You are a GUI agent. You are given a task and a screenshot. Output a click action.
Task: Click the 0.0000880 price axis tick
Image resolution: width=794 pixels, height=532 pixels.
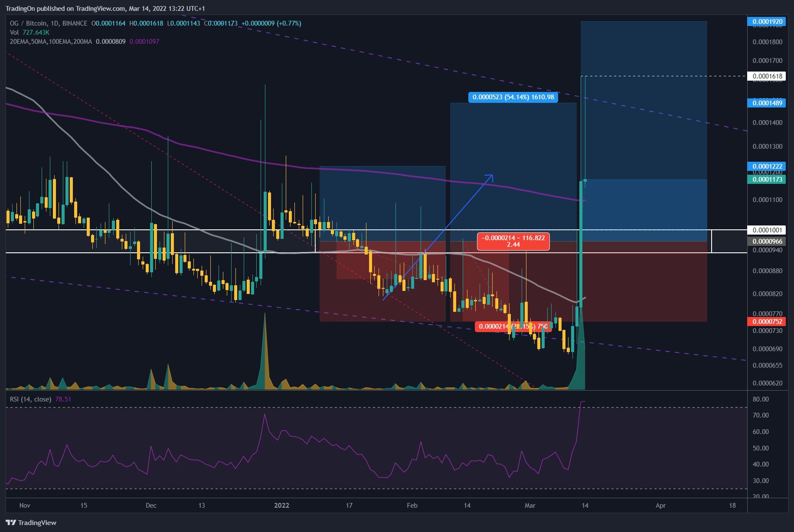768,271
